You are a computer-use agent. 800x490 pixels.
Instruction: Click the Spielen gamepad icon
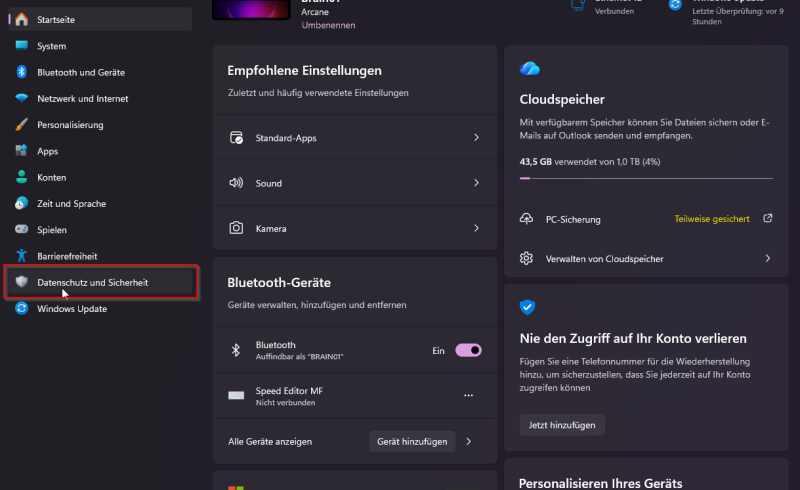(21, 229)
